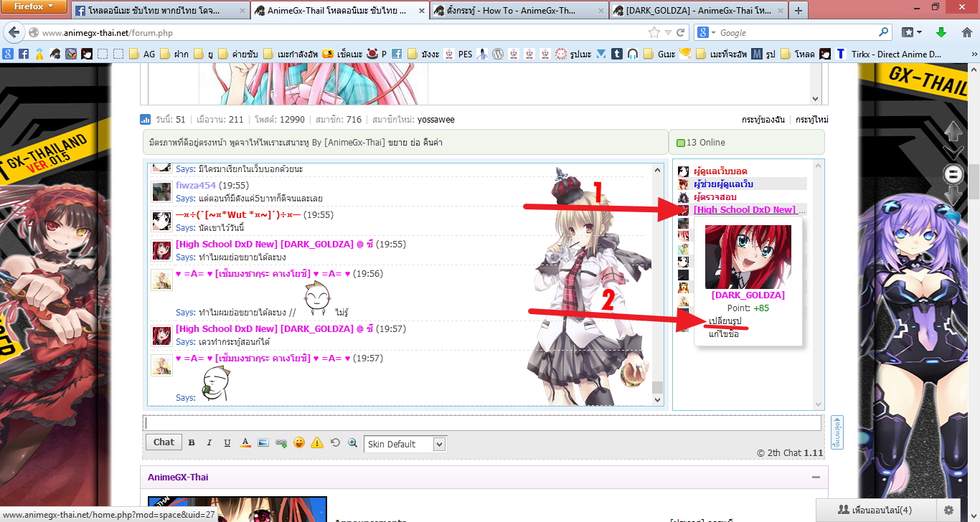Open the AG bookmarks folder
The height and width of the screenshot is (522, 980).
142,54
